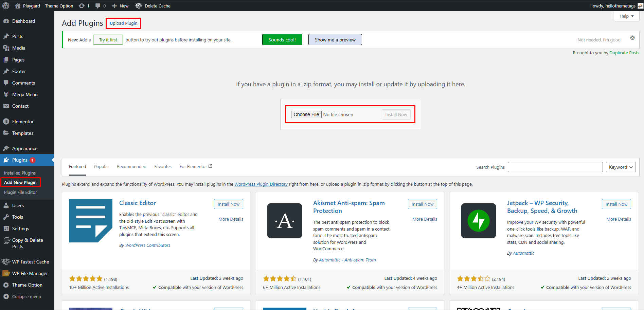Click the Upload Plugin button
Viewport: 644px width, 310px height.
pos(124,23)
